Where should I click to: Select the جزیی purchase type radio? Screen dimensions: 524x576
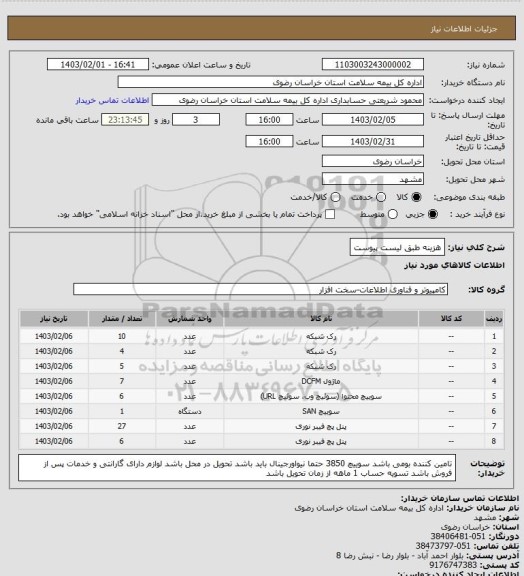tap(433, 214)
